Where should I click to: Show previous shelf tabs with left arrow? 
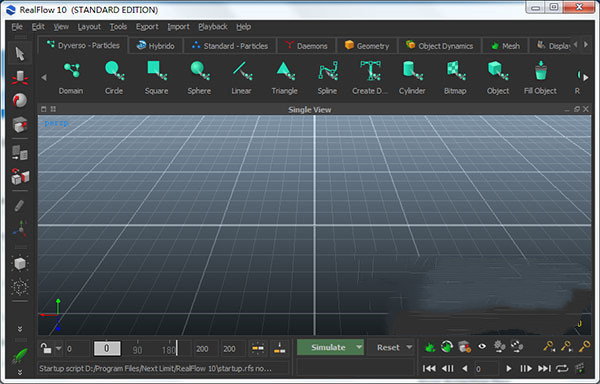(x=575, y=44)
